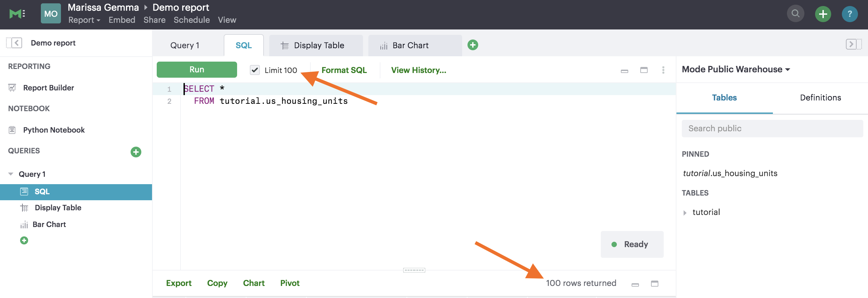Viewport: 868px width, 298px height.
Task: Collapse the Query 1 tree group
Action: (x=11, y=174)
